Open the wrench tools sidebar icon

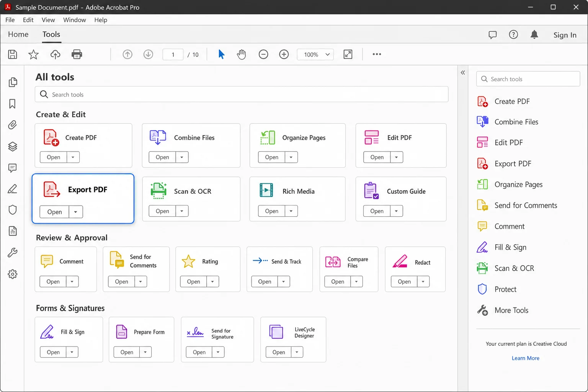(13, 253)
